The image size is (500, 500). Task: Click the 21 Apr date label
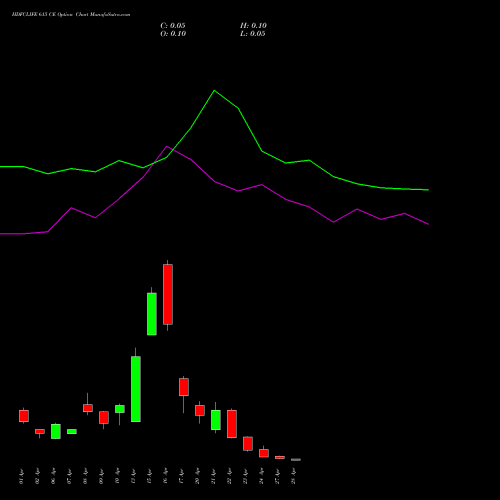coord(214,477)
